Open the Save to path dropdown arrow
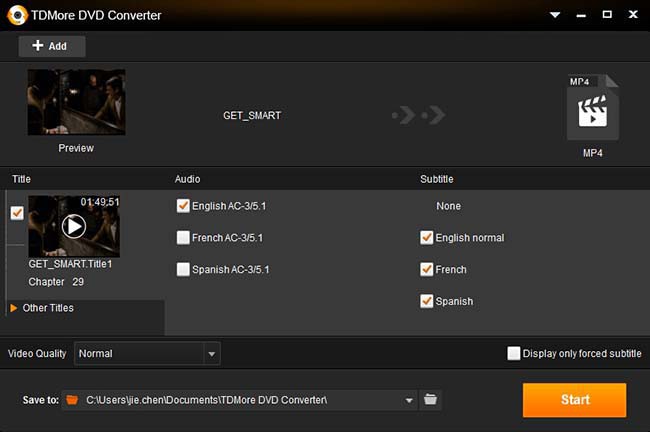Screen dimensions: 650x432 pos(409,400)
